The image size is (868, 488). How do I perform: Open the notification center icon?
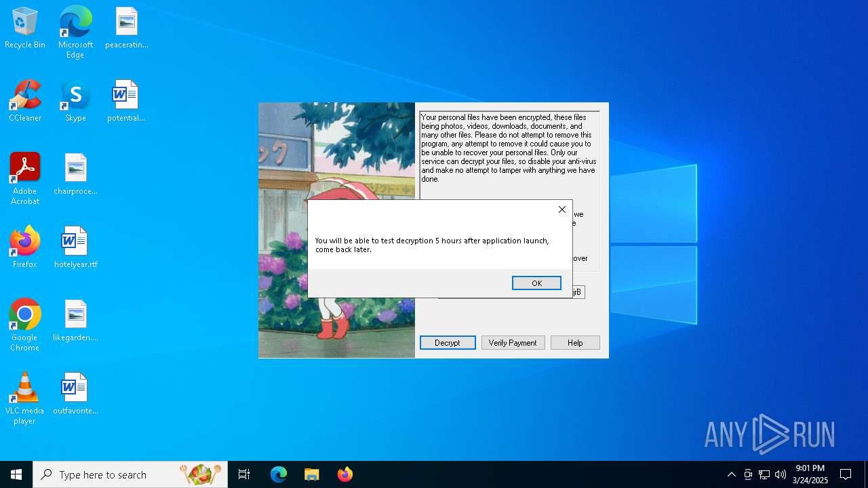(846, 474)
